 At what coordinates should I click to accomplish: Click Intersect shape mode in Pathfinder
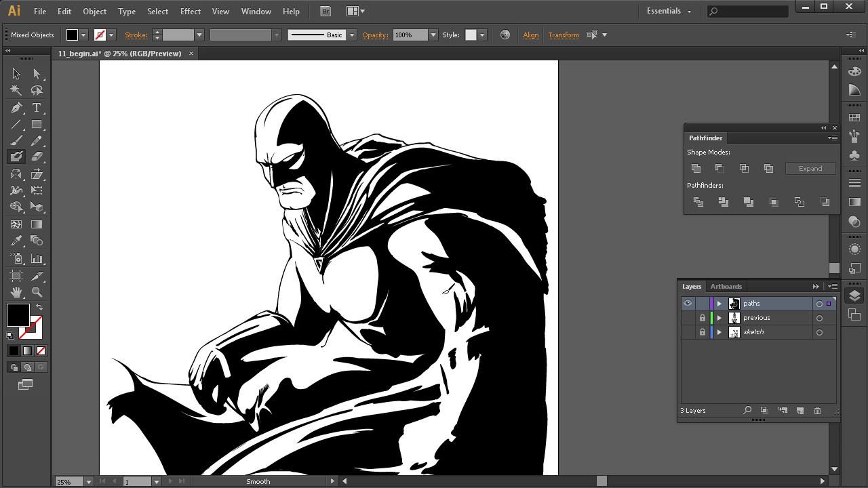click(744, 168)
